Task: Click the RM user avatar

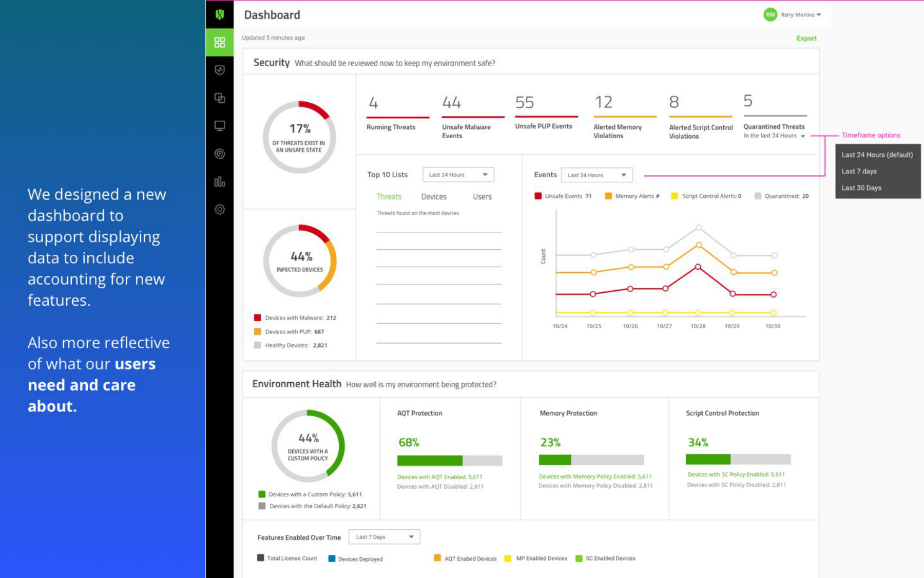Action: (x=770, y=15)
